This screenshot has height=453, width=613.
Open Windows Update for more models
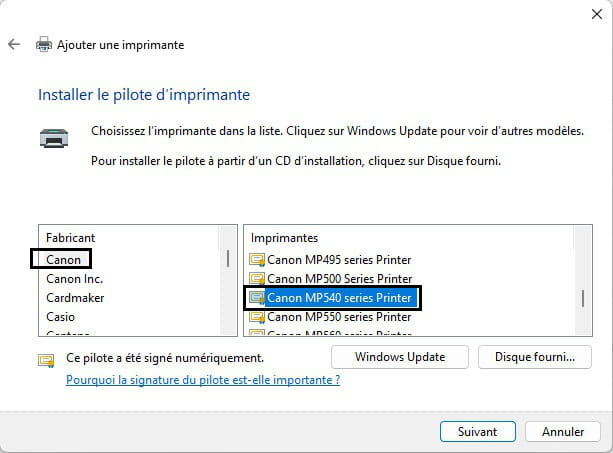point(400,357)
